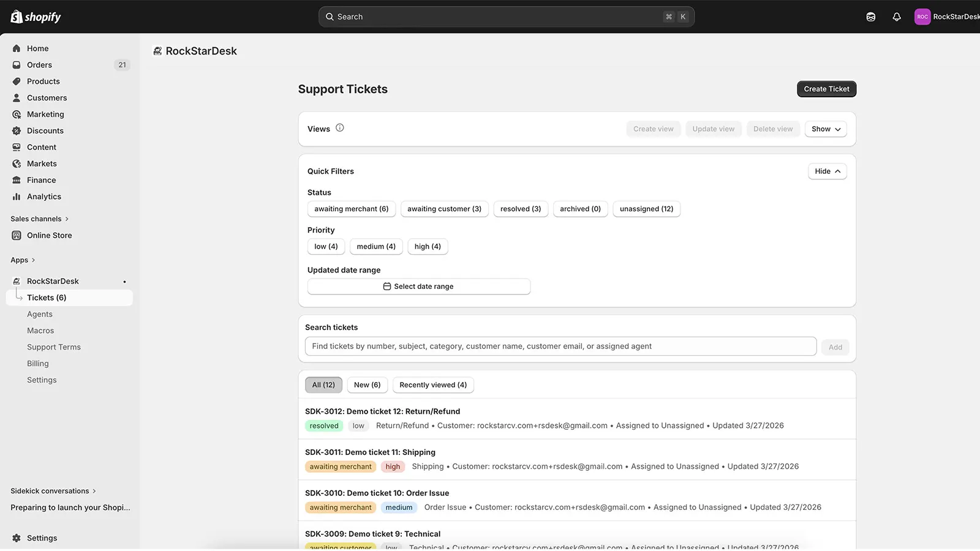Click the Views info icon
Screen dimensions: 980x551
coord(340,128)
